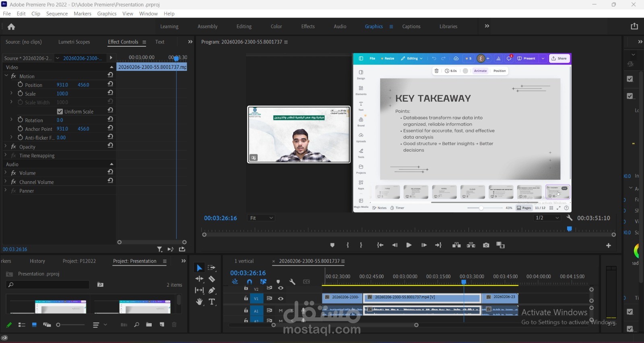This screenshot has width=644, height=343.
Task: Toggle V1 track output eye icon
Action: tap(281, 299)
